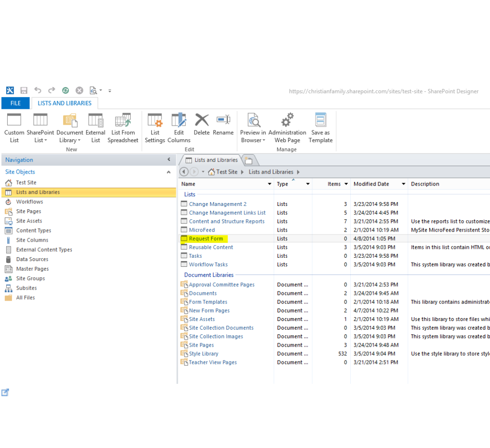Open the SharePoint List ribbon button

(x=40, y=128)
